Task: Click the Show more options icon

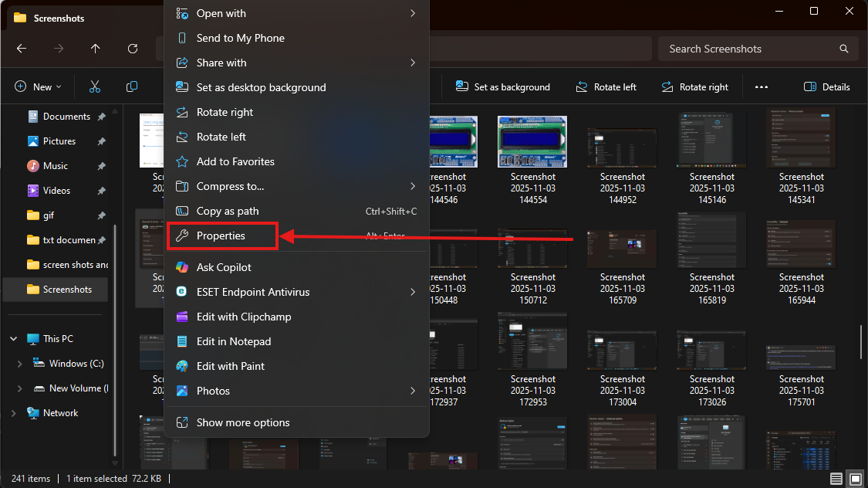Action: tap(181, 422)
